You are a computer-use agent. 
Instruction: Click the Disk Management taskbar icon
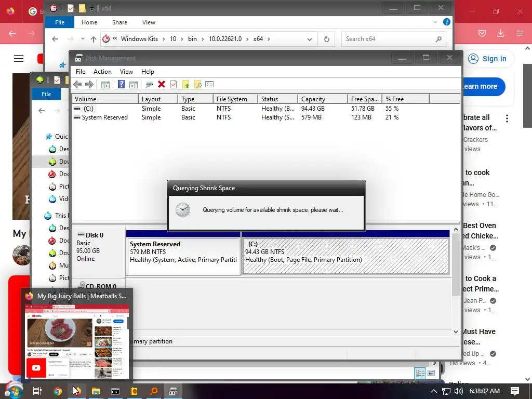point(173,391)
